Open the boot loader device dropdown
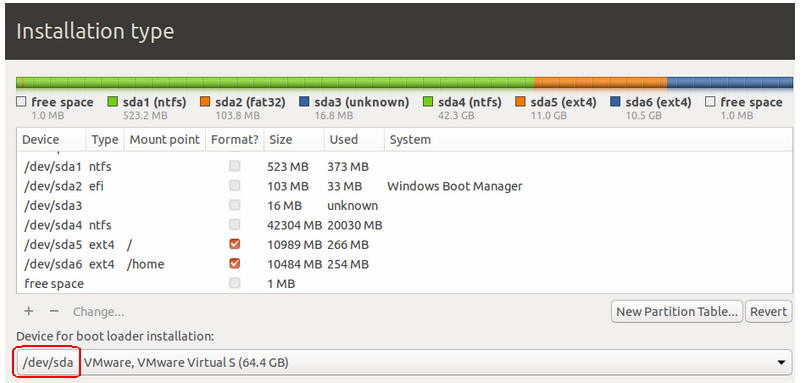 (405, 363)
